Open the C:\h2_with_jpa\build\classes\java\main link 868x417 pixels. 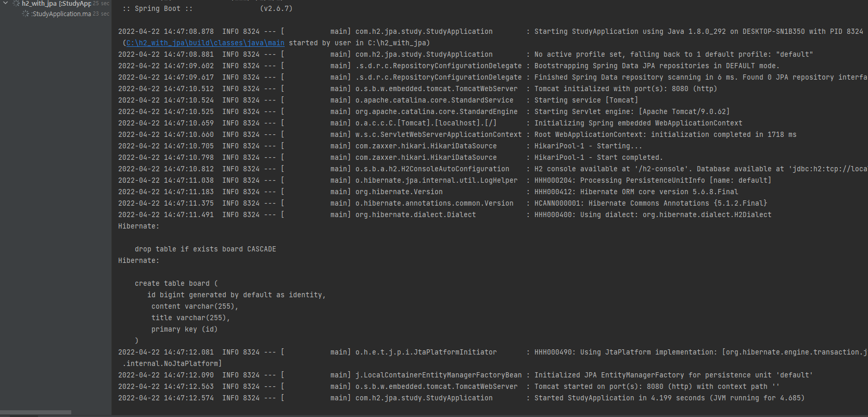coord(206,43)
